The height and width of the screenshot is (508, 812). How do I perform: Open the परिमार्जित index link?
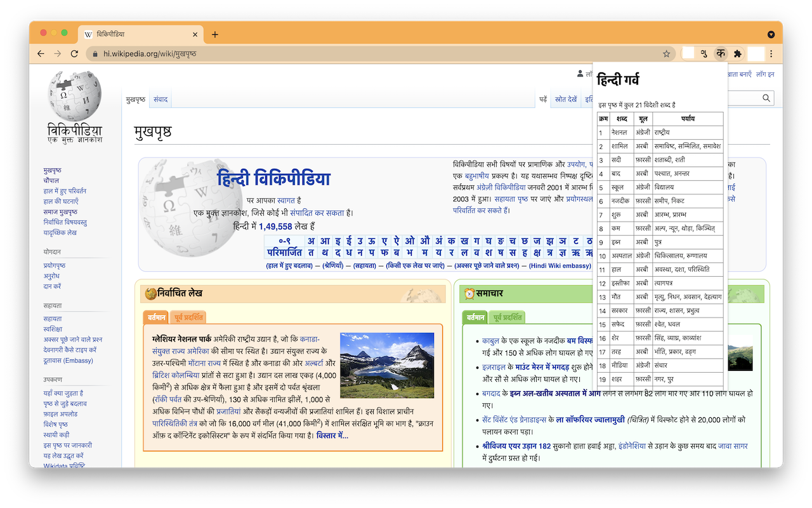284,252
